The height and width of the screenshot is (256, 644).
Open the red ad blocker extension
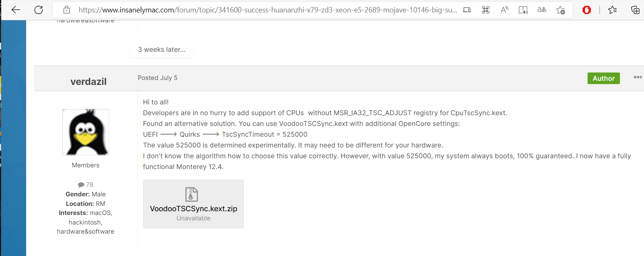click(x=587, y=10)
